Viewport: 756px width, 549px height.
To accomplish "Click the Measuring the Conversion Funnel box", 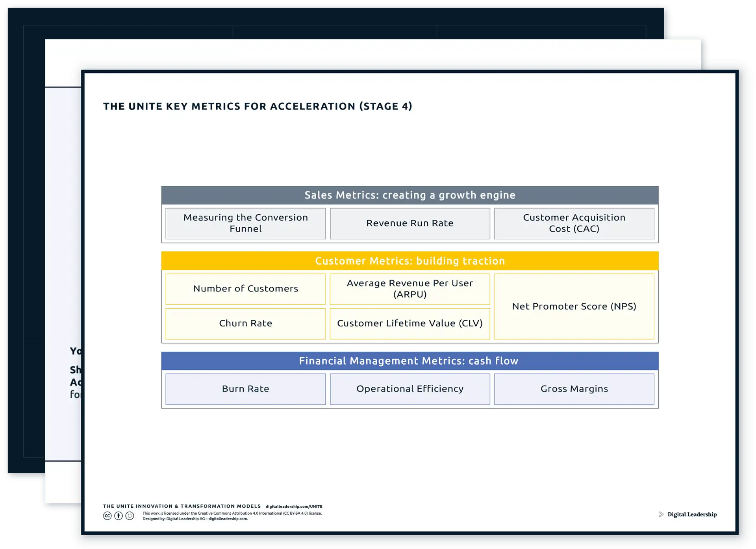I will click(245, 223).
